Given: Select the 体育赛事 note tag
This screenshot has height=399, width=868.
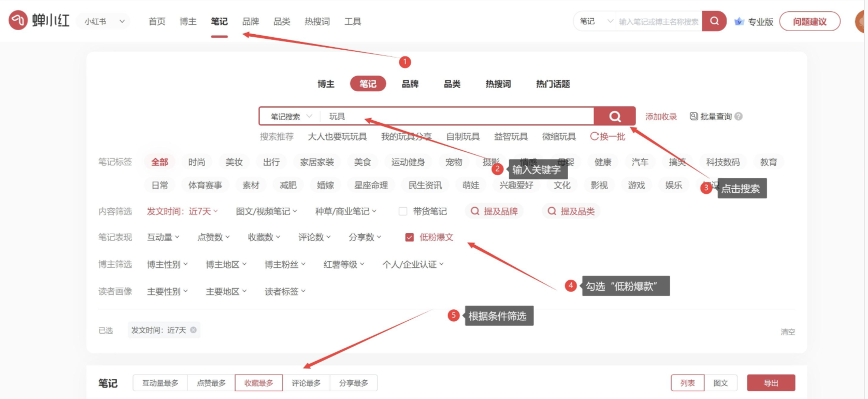Looking at the screenshot, I should pos(205,185).
